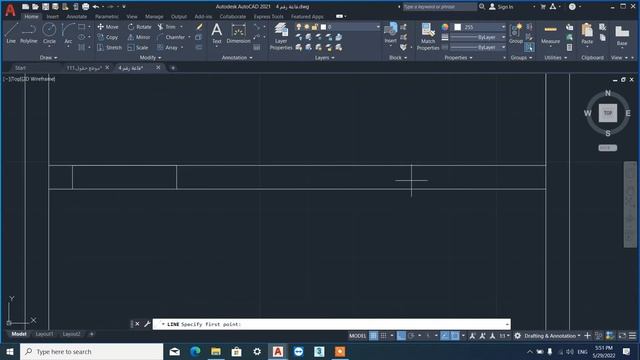Open the Insert ribbon tab
Screen dimensions: 640x360
[x=52, y=17]
